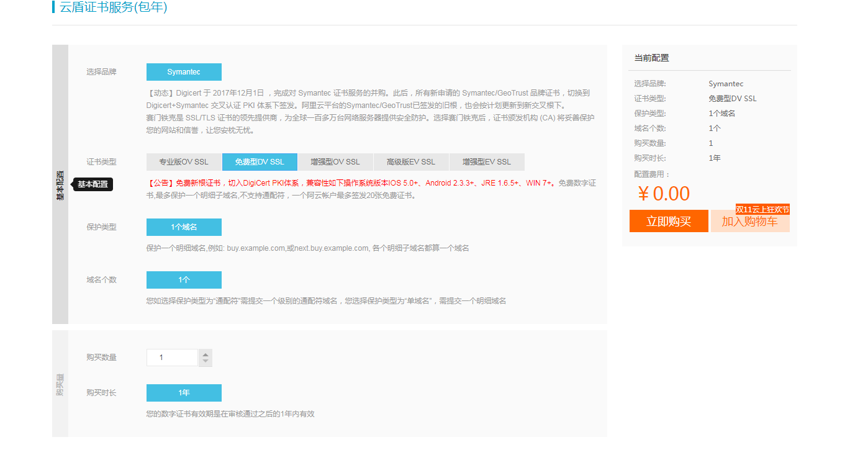Click the 域名个数 label in the form
This screenshot has width=868, height=455.
pyautogui.click(x=101, y=280)
